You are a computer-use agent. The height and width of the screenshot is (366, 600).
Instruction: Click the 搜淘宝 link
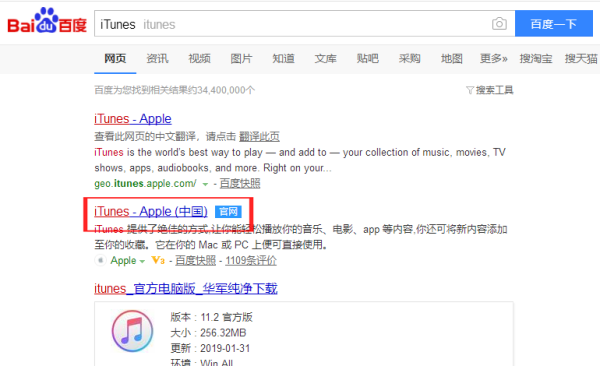tap(536, 59)
